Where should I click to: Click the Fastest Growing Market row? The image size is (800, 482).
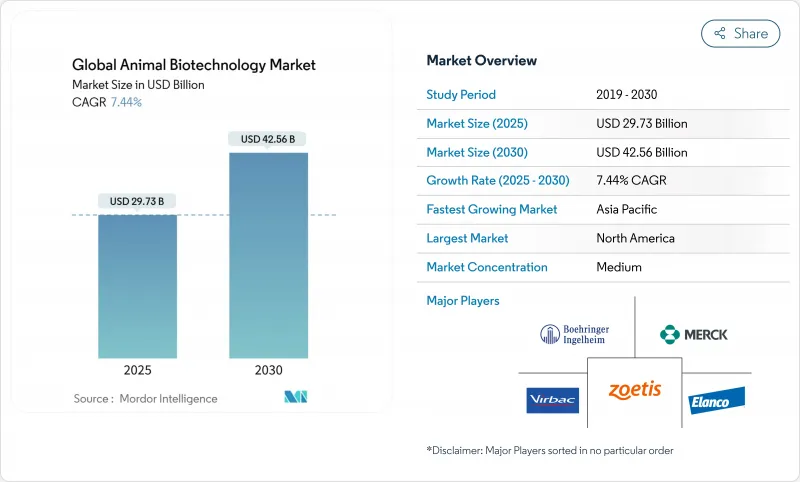(x=605, y=210)
